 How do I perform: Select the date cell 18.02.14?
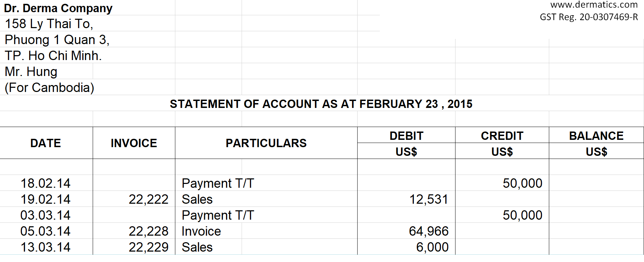[45, 183]
